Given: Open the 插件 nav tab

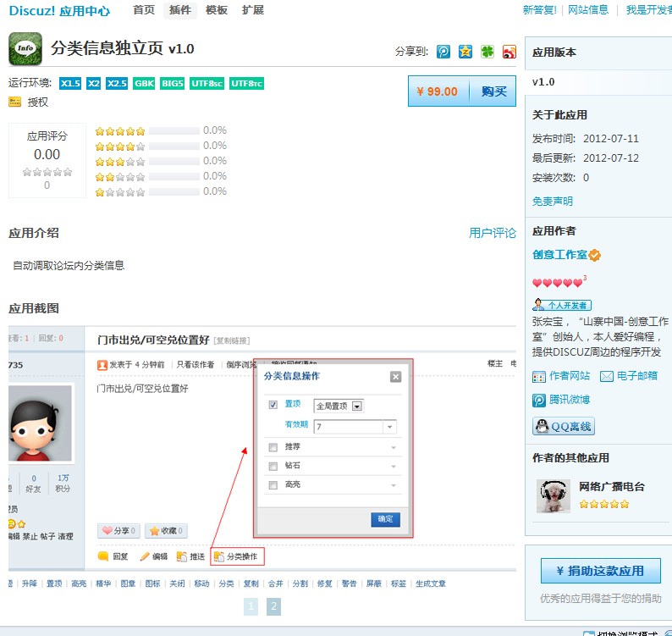Looking at the screenshot, I should coord(180,10).
